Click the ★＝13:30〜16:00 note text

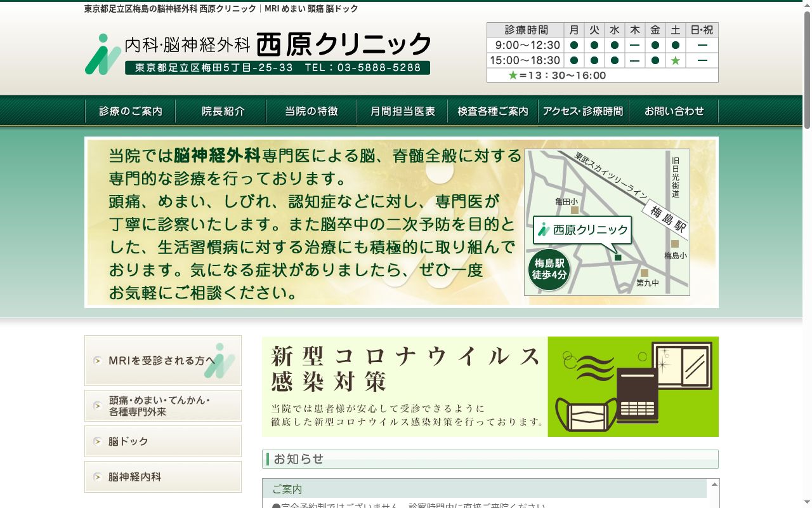point(557,76)
